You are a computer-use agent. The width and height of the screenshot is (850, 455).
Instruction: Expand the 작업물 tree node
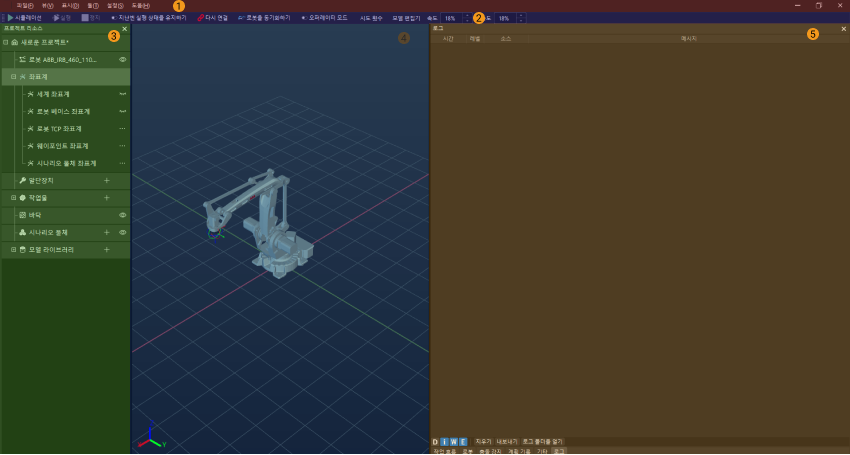14,198
